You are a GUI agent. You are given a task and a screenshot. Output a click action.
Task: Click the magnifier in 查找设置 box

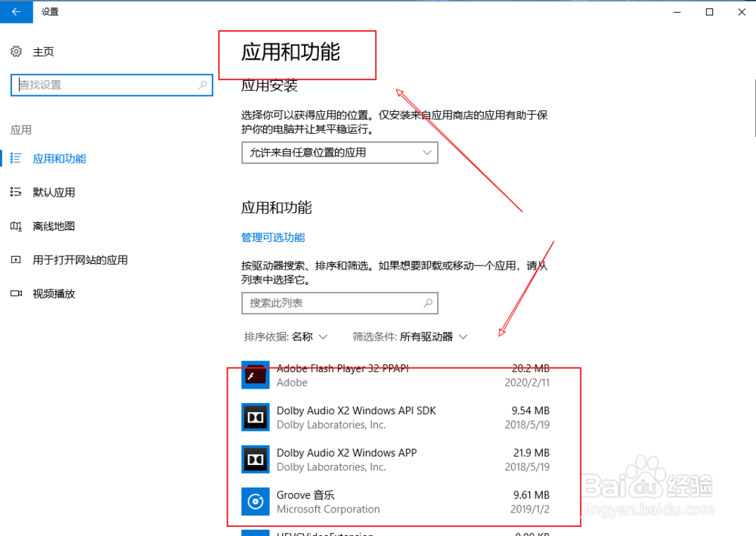(203, 85)
